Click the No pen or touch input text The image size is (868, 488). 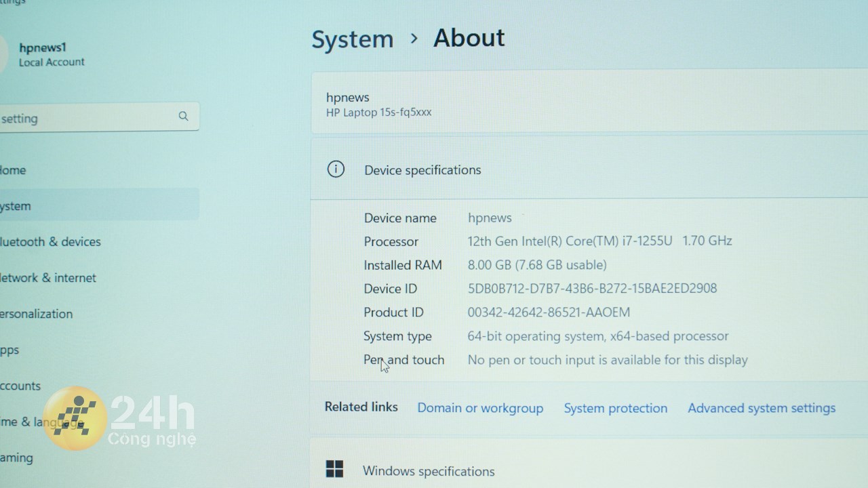[x=608, y=360]
